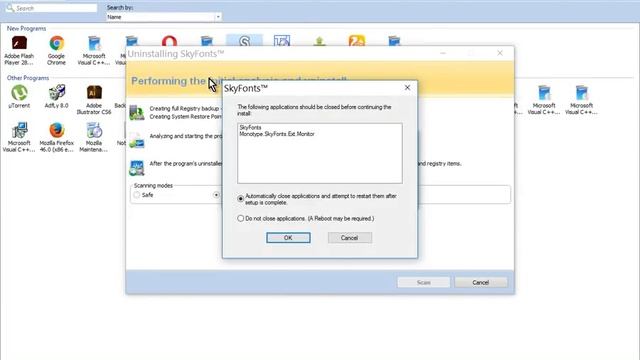
Task: Click OK in SkyFonts dialog
Action: (x=288, y=238)
